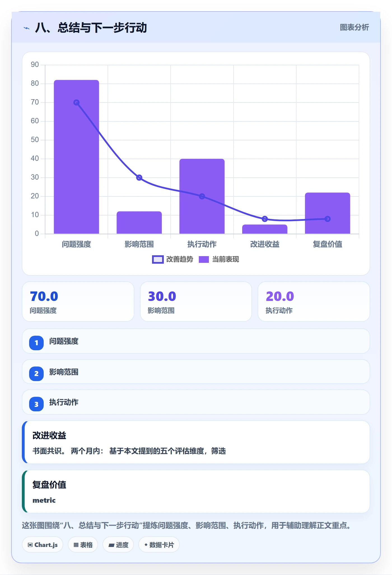Screen dimensions: 392x575
Task: Click the metric text under 复盘价值
Action: coord(44,500)
